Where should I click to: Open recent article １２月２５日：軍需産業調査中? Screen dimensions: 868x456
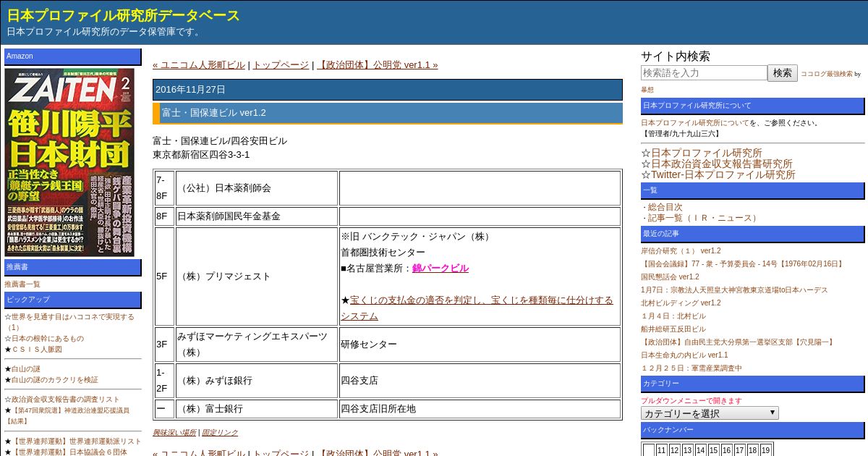[692, 368]
